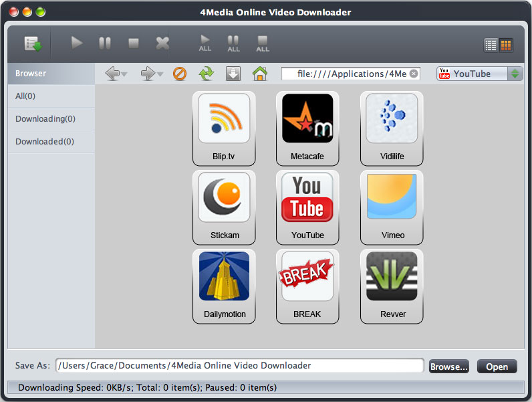Go forward in the browser
This screenshot has height=402, width=532.
[148, 74]
